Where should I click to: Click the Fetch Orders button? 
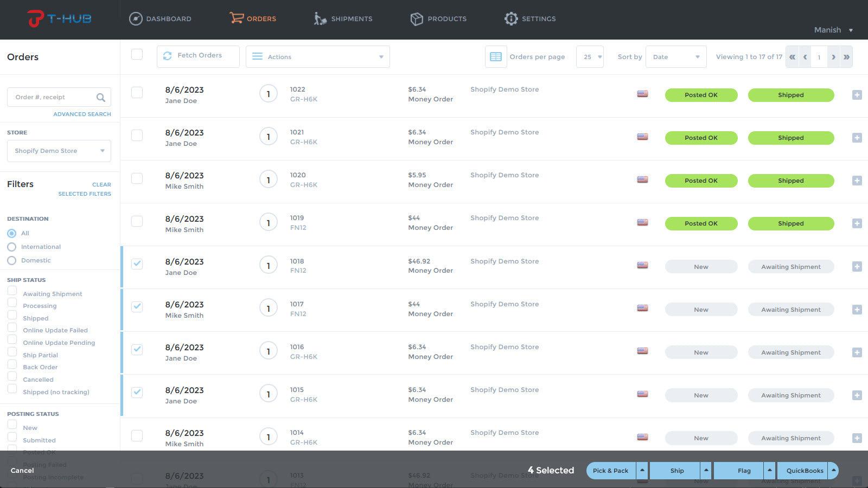tap(197, 55)
